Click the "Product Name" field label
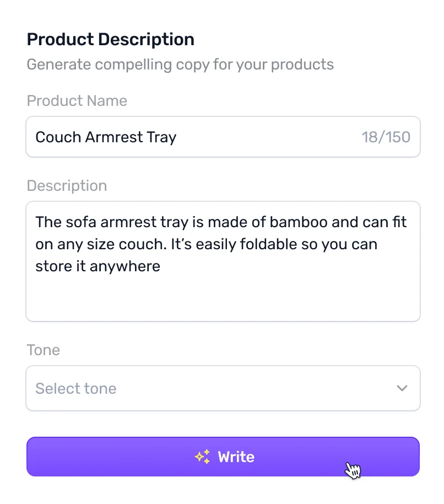This screenshot has height=504, width=444. [77, 101]
